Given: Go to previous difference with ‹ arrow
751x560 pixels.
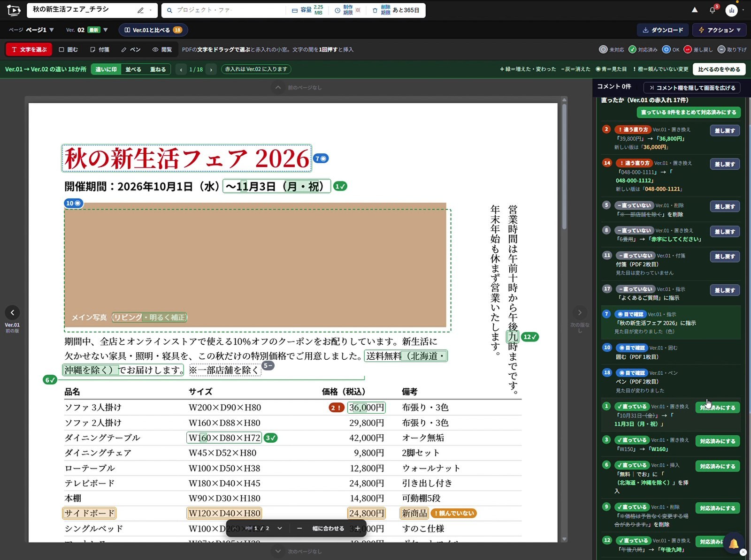Looking at the screenshot, I should click(x=181, y=69).
